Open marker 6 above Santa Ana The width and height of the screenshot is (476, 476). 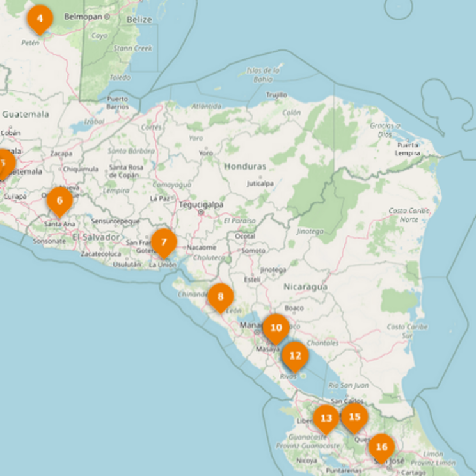pyautogui.click(x=59, y=202)
